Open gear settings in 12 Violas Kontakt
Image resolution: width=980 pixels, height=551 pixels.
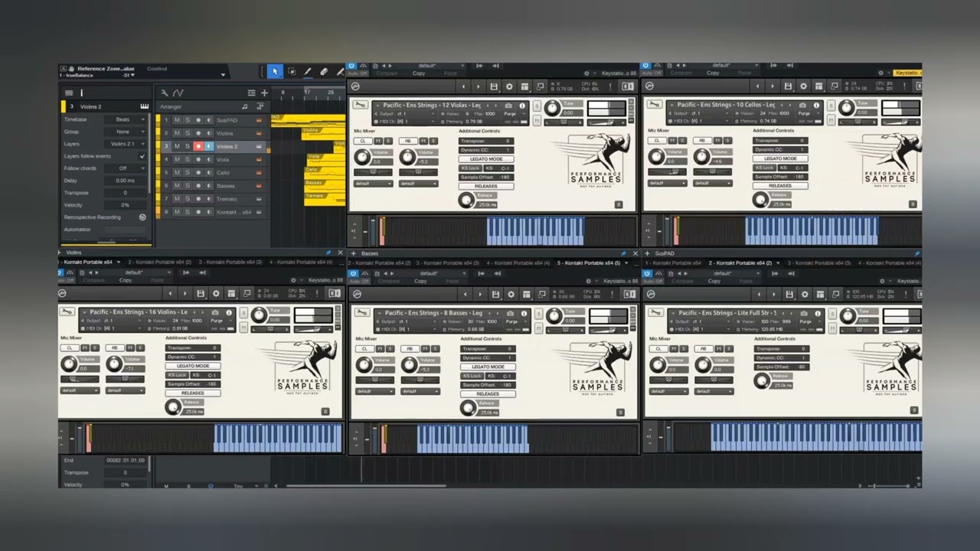click(510, 86)
